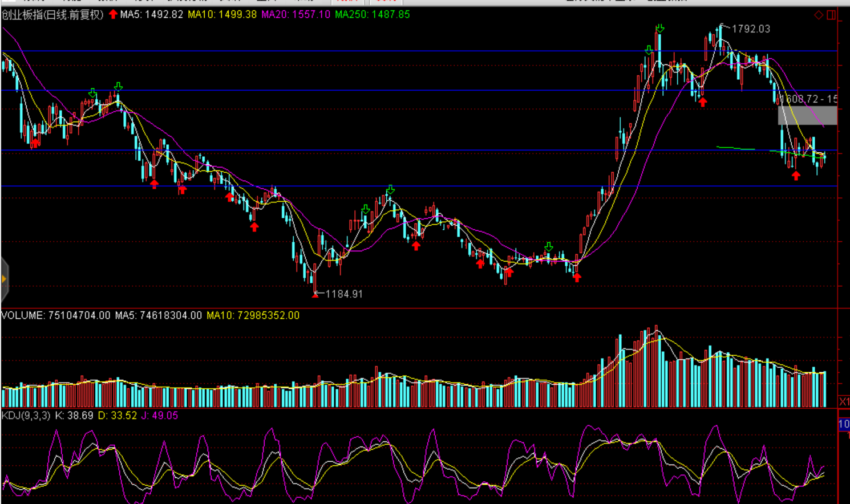Expand the left sidebar using the arrow handle
The width and height of the screenshot is (850, 504).
click(4, 279)
